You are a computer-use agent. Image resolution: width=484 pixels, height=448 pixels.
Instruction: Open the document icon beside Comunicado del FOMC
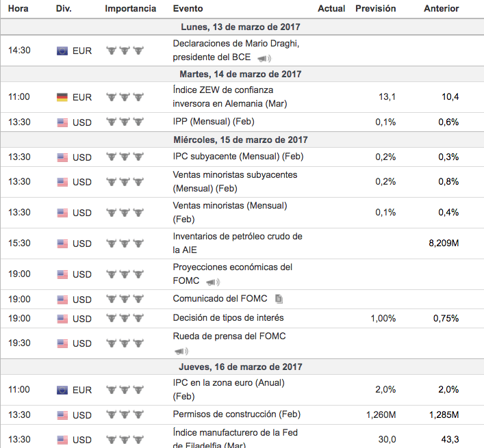(x=279, y=299)
